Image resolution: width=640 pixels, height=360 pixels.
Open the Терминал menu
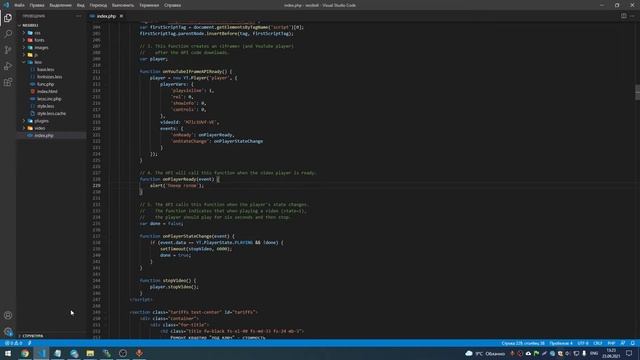[149, 5]
